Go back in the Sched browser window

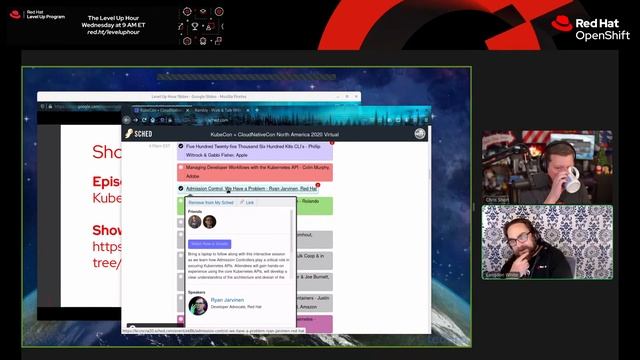coord(127,120)
